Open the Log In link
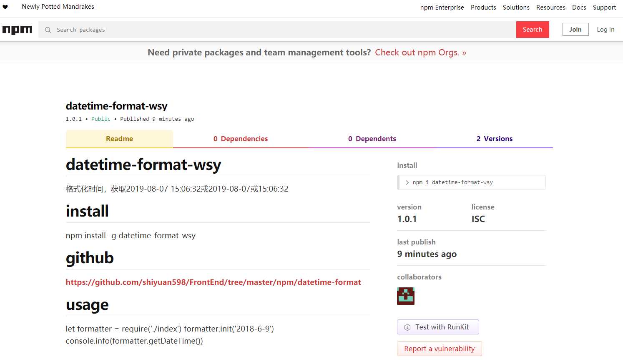Viewport: 623px width, 364px height. coord(605,30)
